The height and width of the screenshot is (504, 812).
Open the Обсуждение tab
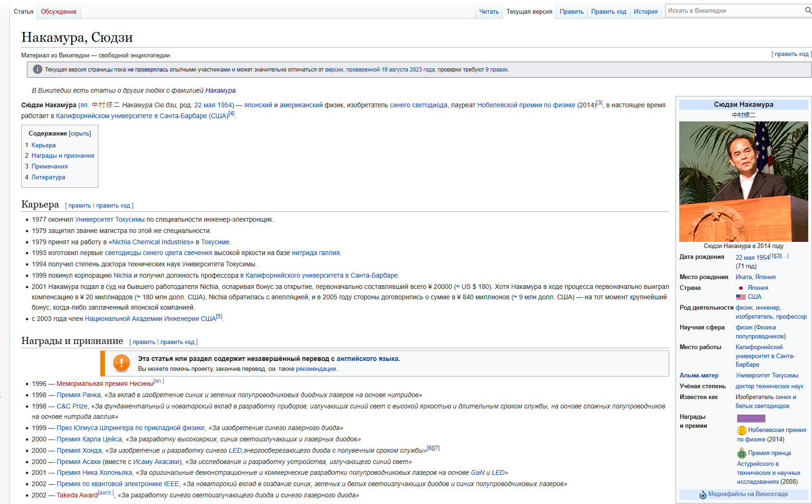point(59,11)
